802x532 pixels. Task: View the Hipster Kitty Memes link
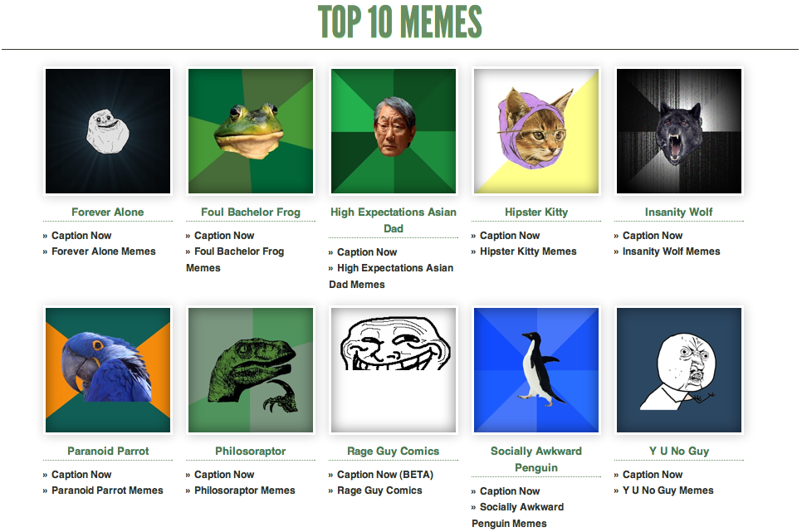pyautogui.click(x=528, y=251)
